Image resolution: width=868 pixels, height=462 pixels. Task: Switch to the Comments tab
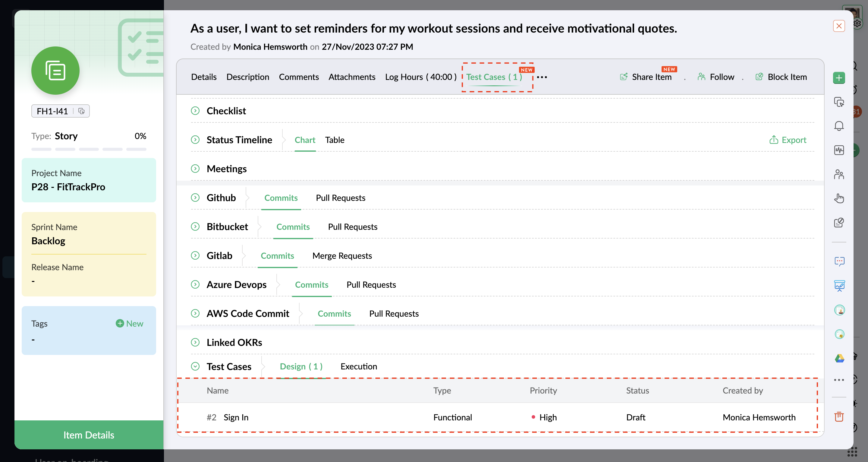[299, 77]
